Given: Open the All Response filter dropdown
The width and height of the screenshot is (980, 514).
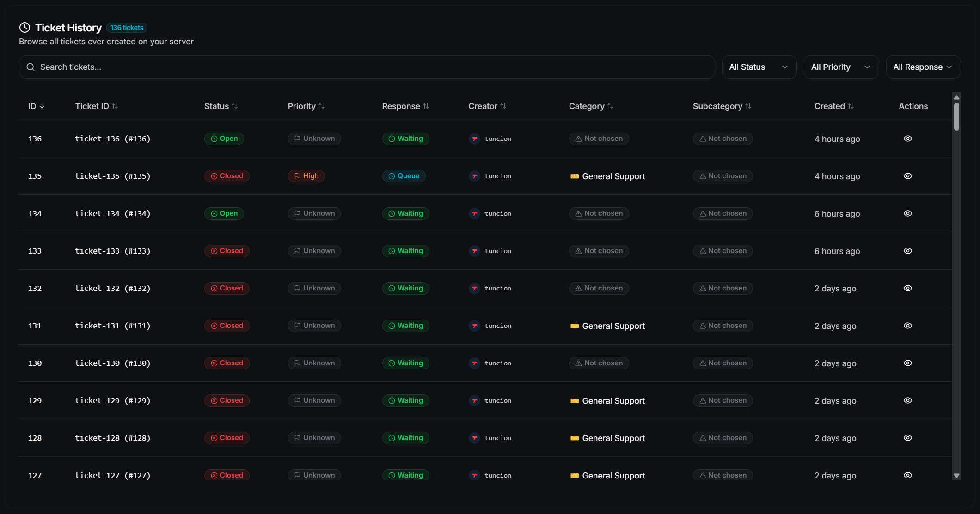Looking at the screenshot, I should (923, 67).
